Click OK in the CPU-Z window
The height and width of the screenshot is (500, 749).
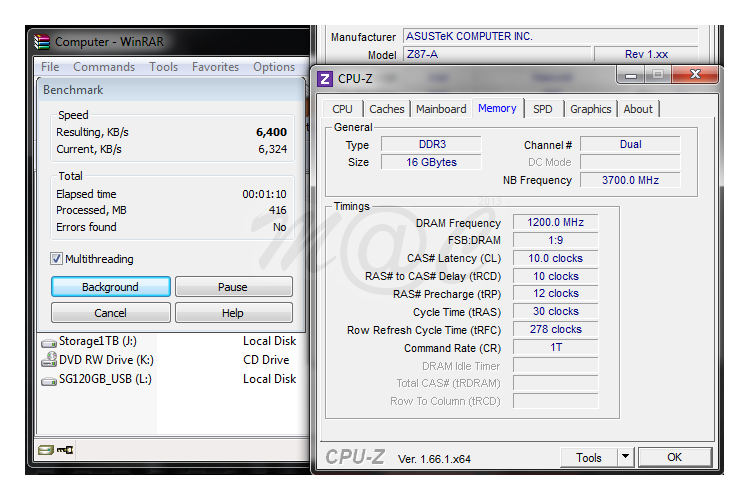coord(675,457)
